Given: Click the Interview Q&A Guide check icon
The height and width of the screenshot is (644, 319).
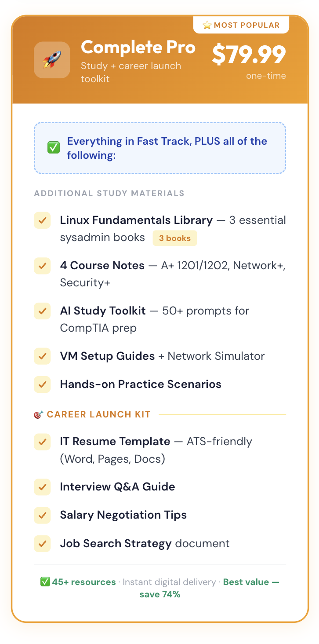Looking at the screenshot, I should click(x=42, y=487).
